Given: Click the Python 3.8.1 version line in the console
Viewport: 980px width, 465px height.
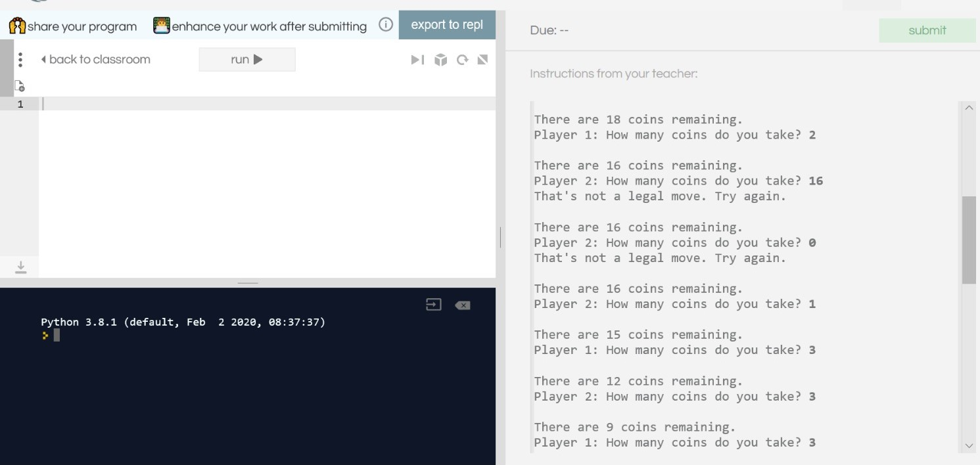Looking at the screenshot, I should (x=183, y=322).
